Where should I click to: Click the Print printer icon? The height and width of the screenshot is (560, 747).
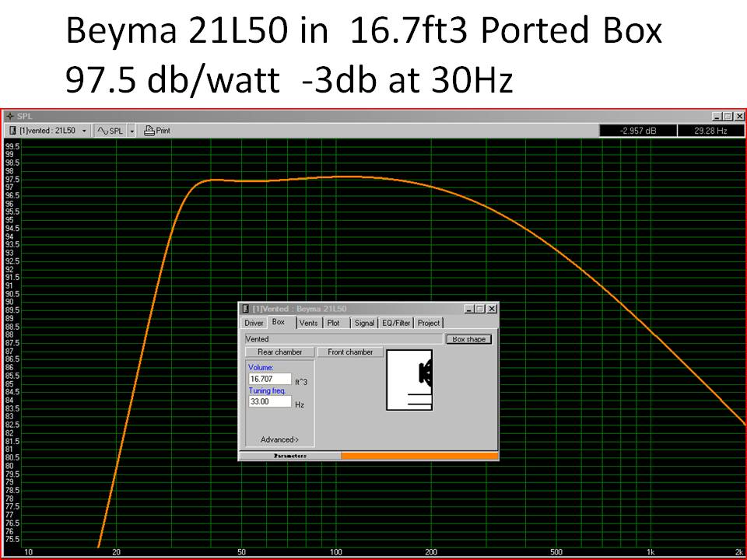(x=149, y=131)
